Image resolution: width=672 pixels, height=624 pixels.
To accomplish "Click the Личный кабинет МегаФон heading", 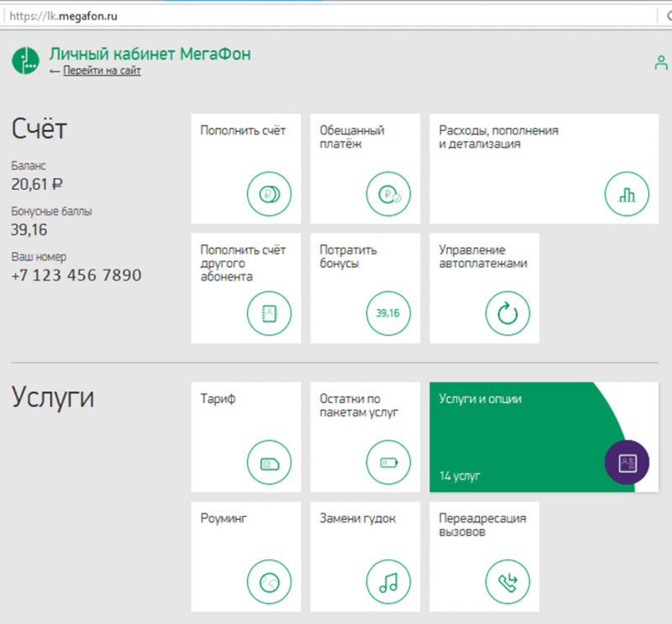I will tap(150, 54).
